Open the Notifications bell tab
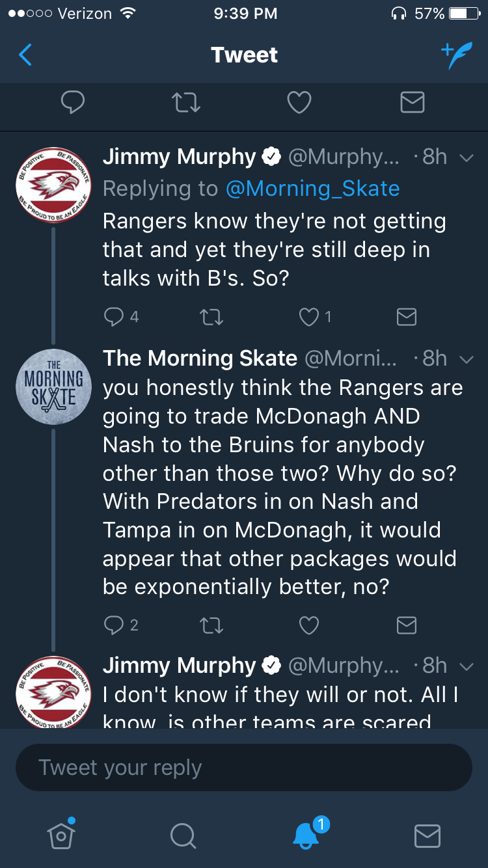This screenshot has height=868, width=488. click(x=306, y=835)
